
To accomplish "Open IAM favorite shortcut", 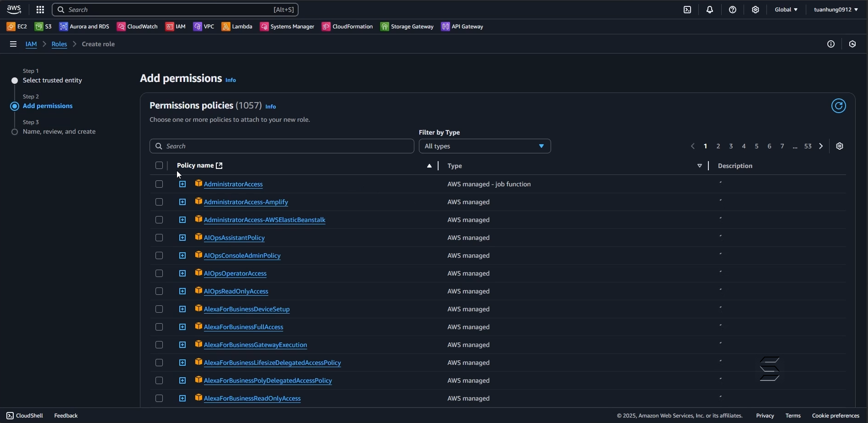I will click(176, 27).
